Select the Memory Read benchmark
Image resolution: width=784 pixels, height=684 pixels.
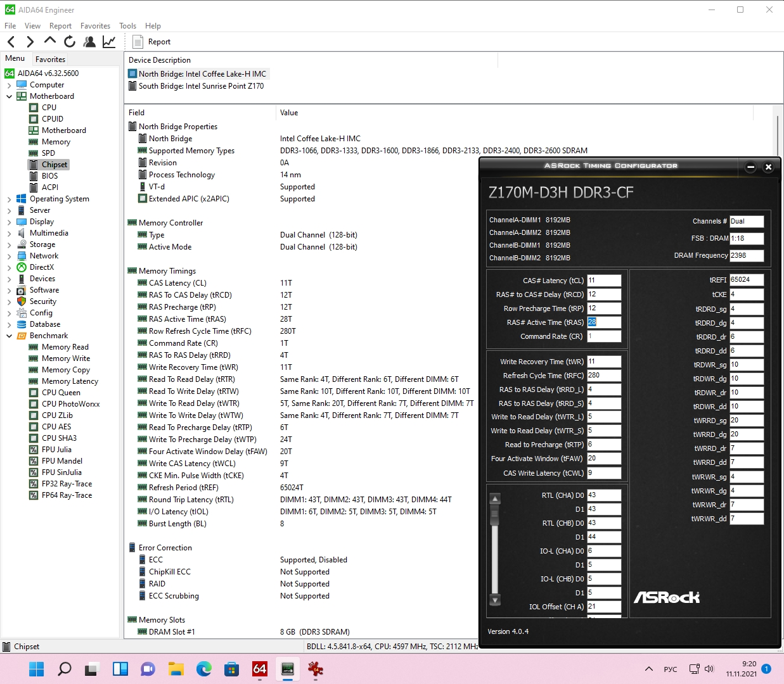coord(65,347)
